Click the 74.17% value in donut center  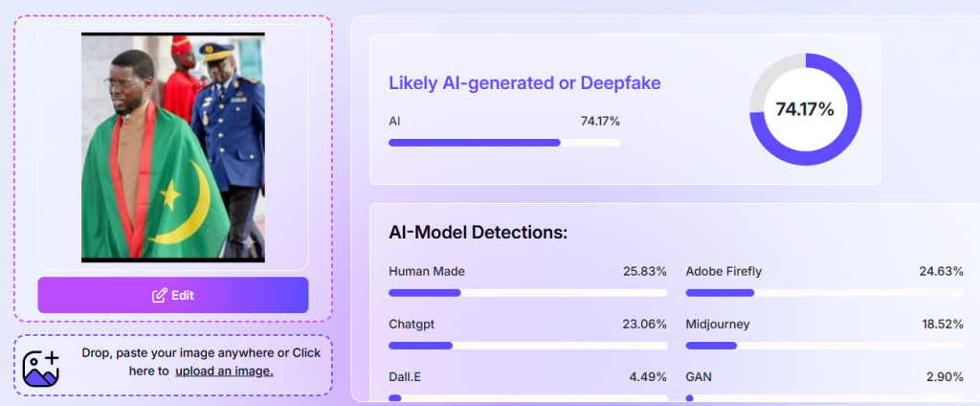[x=805, y=109]
